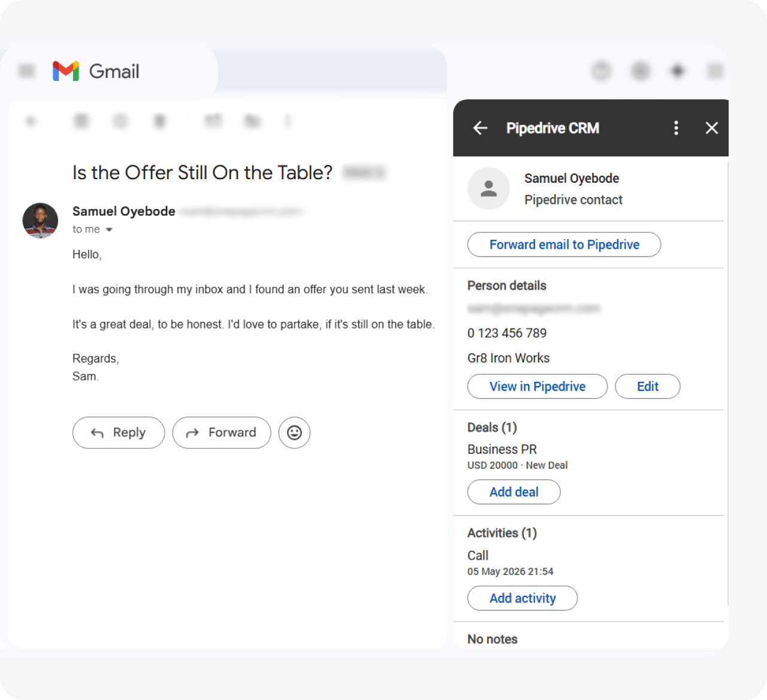Click sender profile photo in email
The height and width of the screenshot is (700, 767).
coord(40,221)
